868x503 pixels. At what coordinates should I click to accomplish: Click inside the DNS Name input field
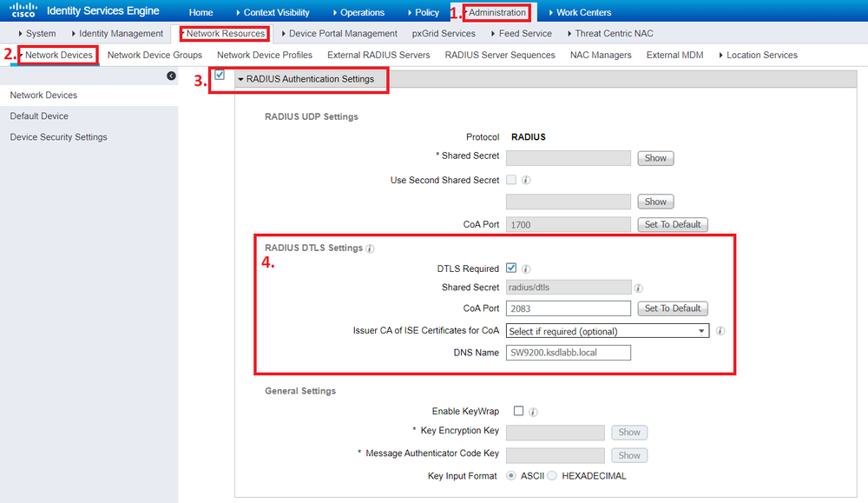point(569,352)
